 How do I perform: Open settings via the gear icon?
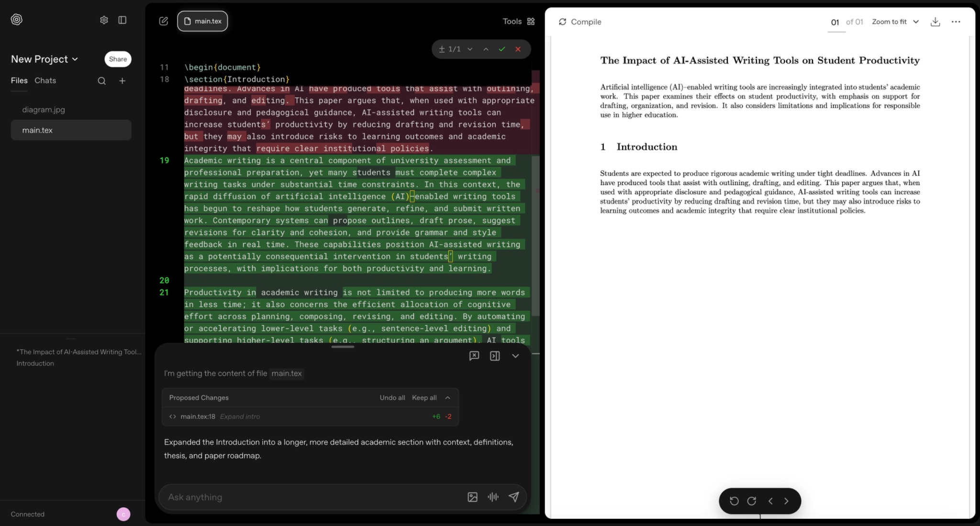click(104, 20)
